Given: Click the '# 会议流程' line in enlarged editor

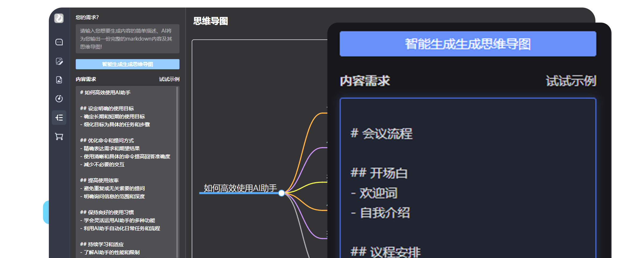Looking at the screenshot, I should click(x=381, y=134).
